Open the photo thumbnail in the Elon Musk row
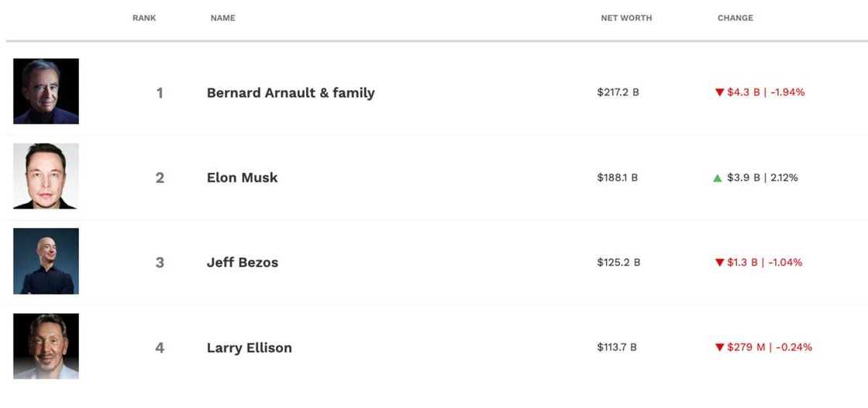The height and width of the screenshot is (408, 868). [x=46, y=176]
